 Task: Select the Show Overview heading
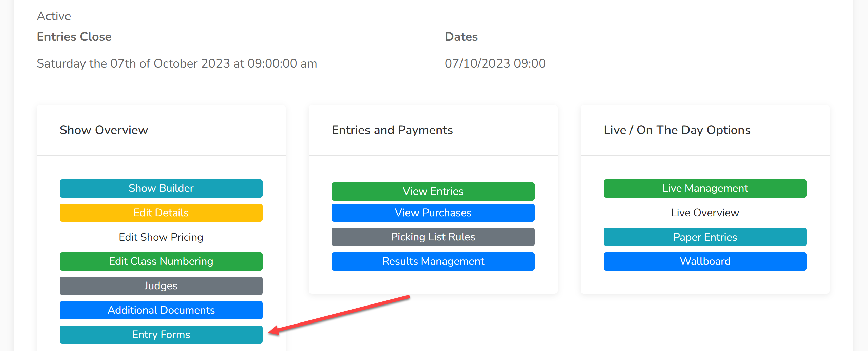point(104,130)
